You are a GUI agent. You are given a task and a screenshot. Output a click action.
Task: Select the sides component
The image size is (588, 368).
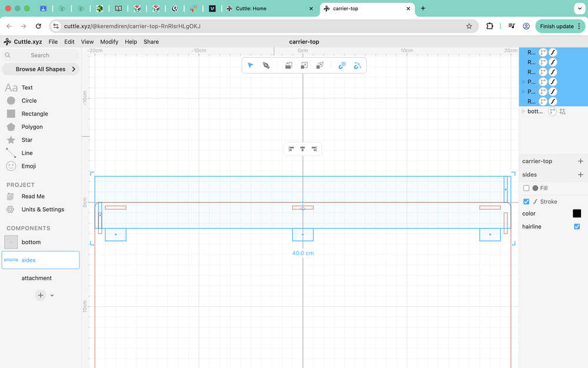coord(41,260)
